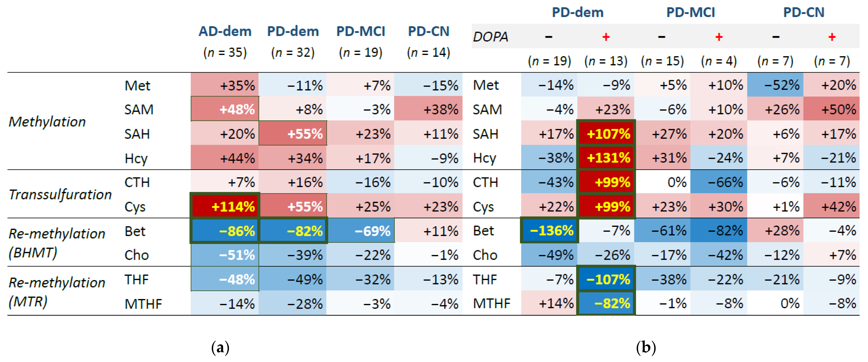Select the −52% Met cell
This screenshot has height=362, width=868.
775,85
